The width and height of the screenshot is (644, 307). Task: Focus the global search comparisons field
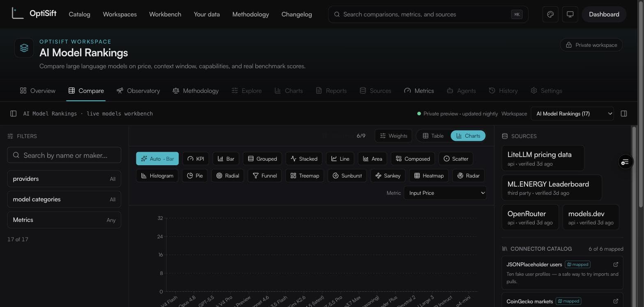[x=428, y=14]
